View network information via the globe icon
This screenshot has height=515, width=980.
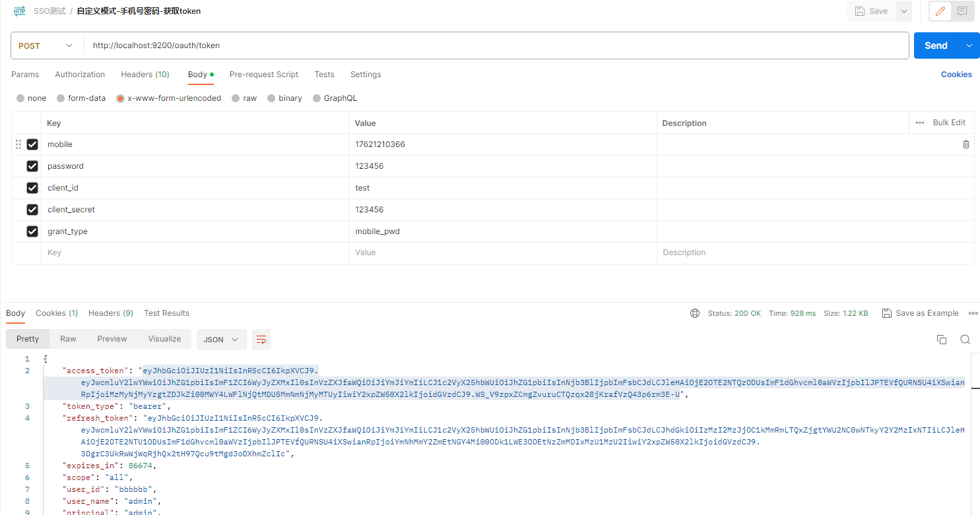coord(695,313)
